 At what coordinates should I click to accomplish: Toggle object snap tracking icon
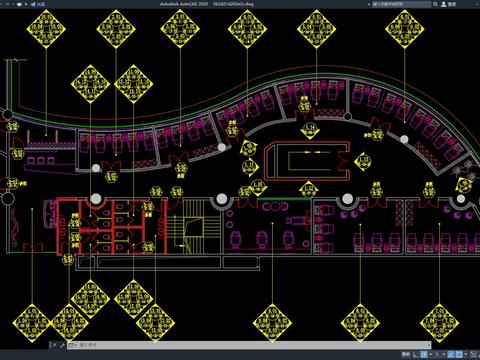click(451, 354)
